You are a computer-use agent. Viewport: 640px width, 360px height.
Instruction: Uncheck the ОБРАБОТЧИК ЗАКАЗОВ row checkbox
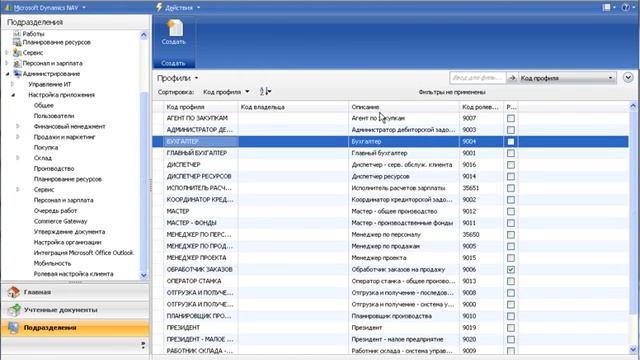point(511,269)
